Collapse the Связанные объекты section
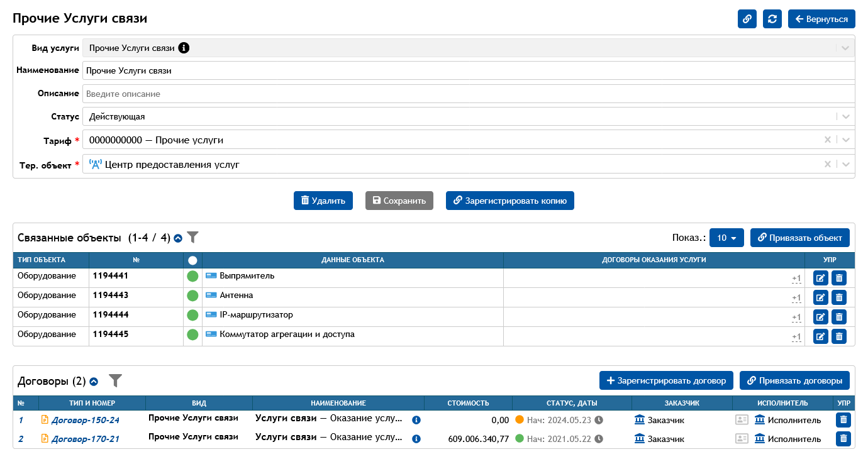The image size is (868, 464). click(178, 238)
